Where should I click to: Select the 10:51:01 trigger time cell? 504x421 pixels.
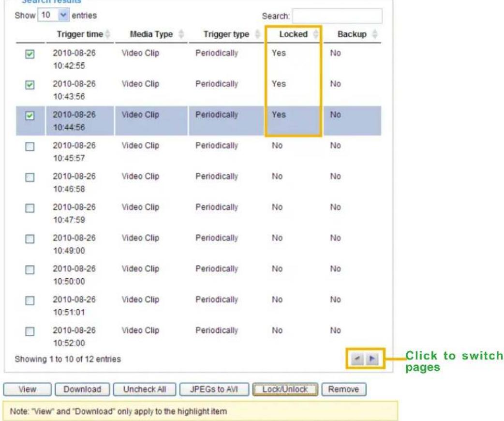74,305
